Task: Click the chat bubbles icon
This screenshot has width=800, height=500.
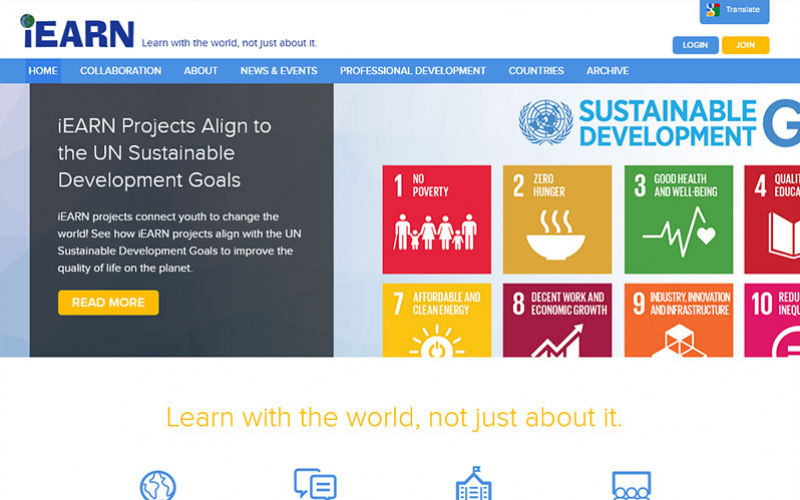Action: pos(315,484)
